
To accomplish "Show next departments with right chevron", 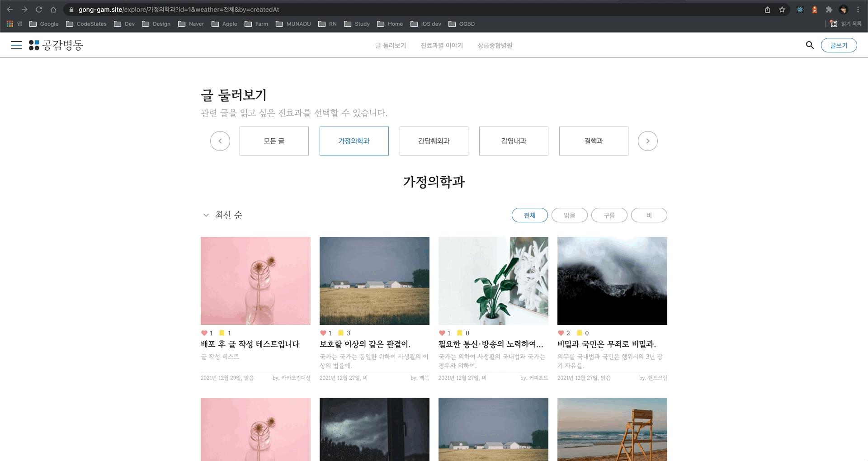I will tap(648, 141).
